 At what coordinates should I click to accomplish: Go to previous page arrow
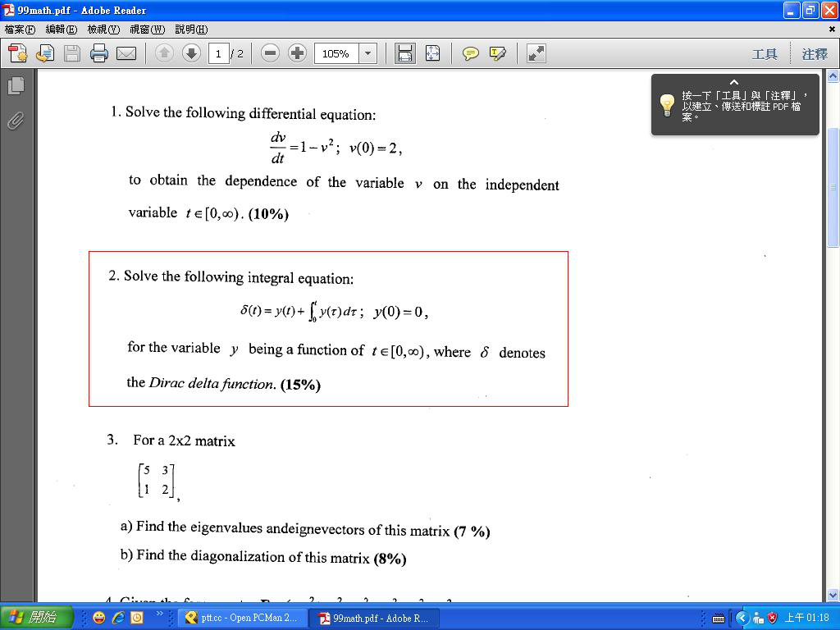[x=164, y=53]
